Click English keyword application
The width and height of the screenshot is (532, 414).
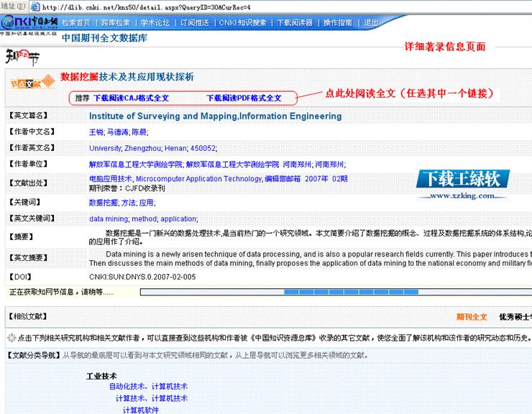tap(178, 219)
